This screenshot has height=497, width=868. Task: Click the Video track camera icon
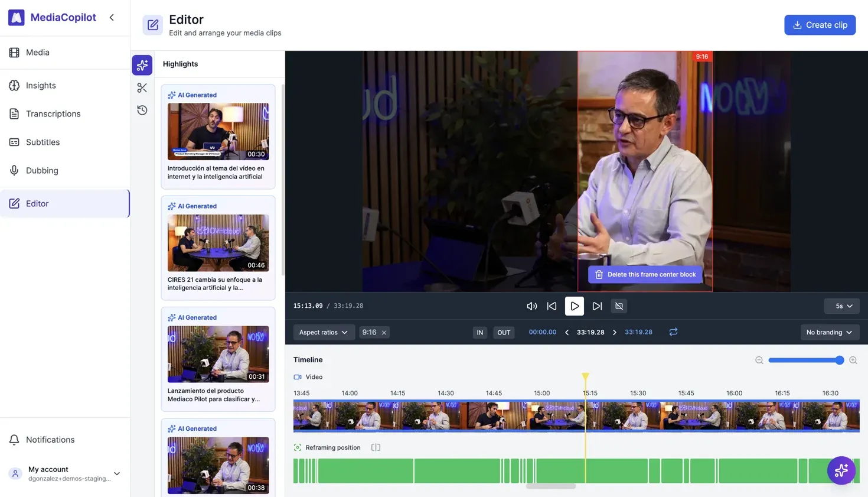point(298,377)
